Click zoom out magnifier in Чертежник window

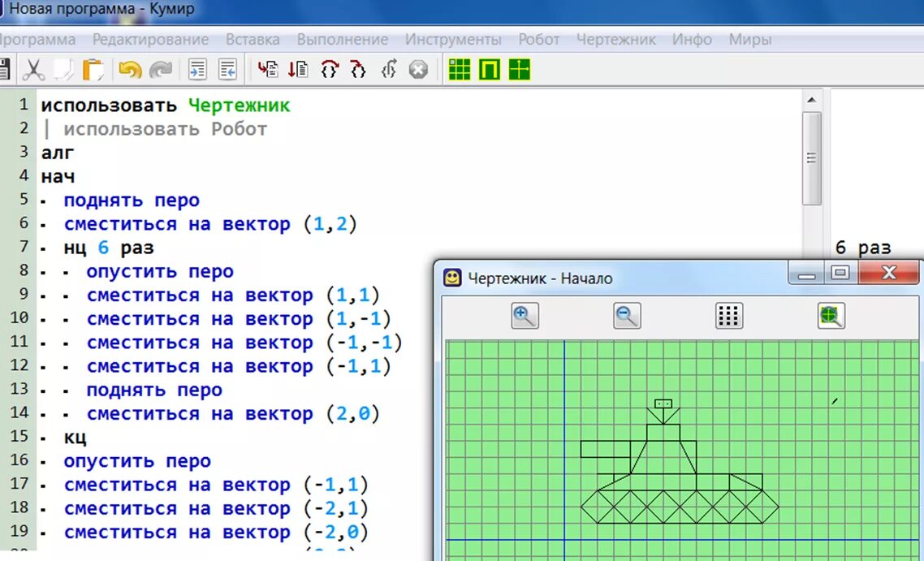click(x=626, y=316)
